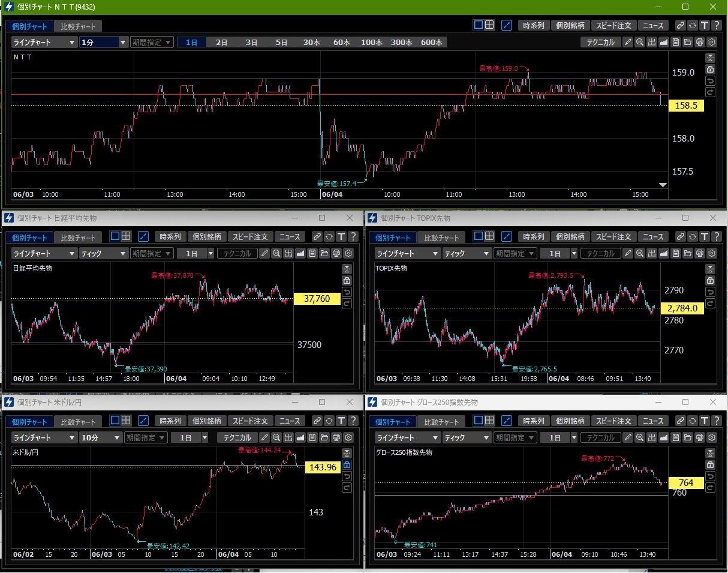Click the open-folder icon in 米ドル/円 chart toolbar
Screen dimensions: 728x573
[x=324, y=437]
